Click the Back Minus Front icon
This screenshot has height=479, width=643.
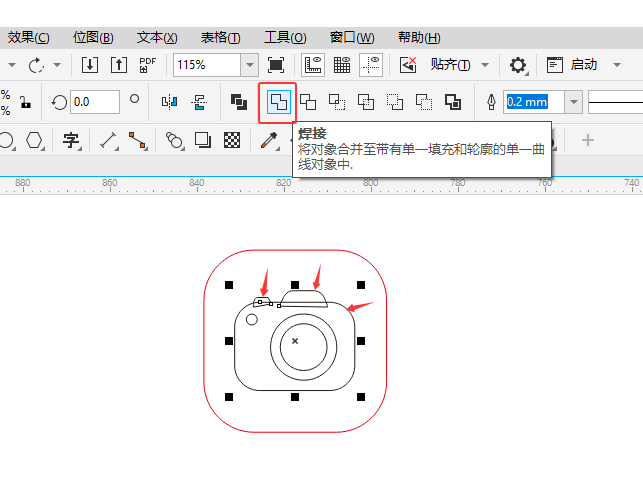(x=424, y=102)
